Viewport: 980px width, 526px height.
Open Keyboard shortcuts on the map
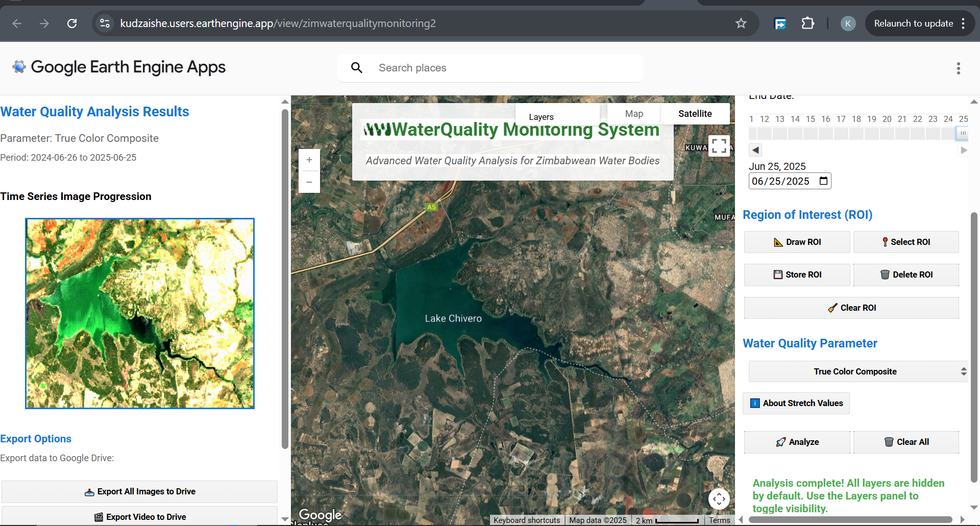(527, 520)
